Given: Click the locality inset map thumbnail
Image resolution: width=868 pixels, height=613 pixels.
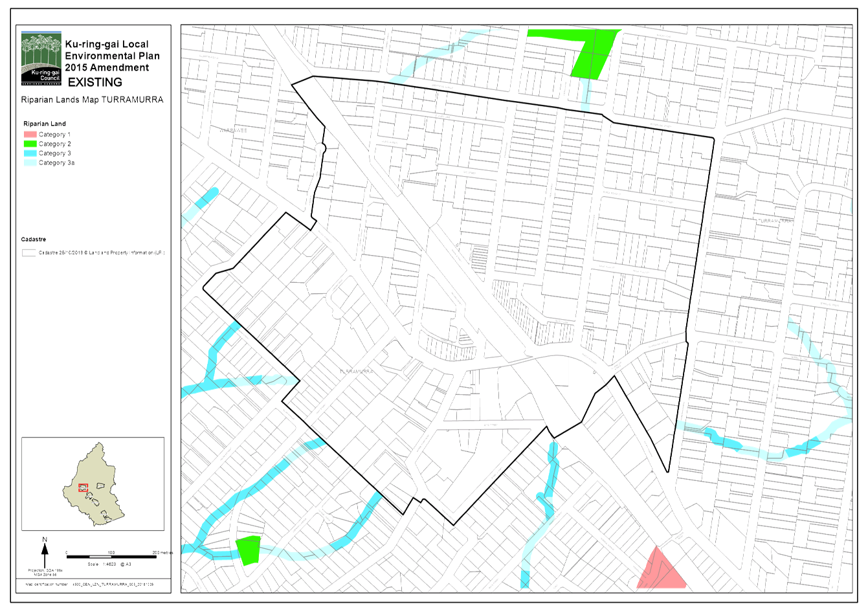Looking at the screenshot, I should point(93,484).
